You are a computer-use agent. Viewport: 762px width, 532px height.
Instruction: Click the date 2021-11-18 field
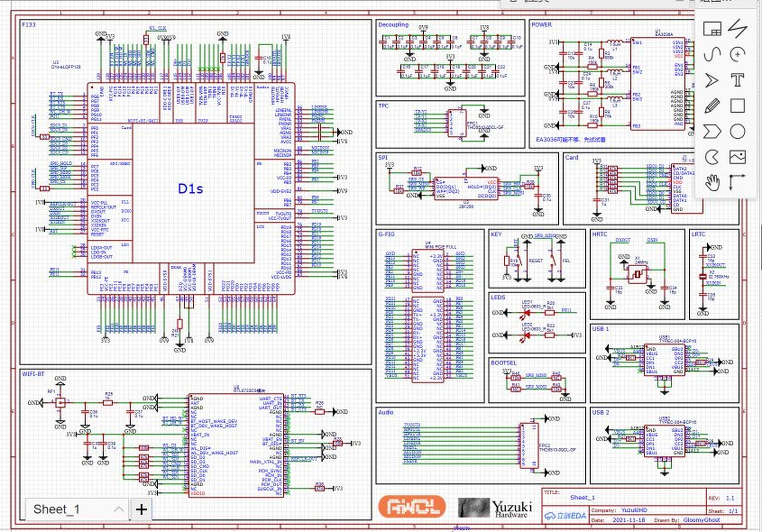tap(629, 520)
